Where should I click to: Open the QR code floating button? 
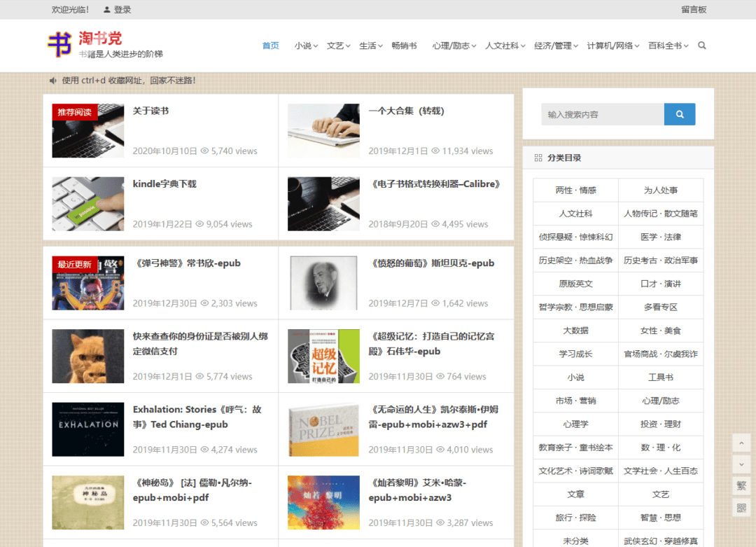coord(741,508)
